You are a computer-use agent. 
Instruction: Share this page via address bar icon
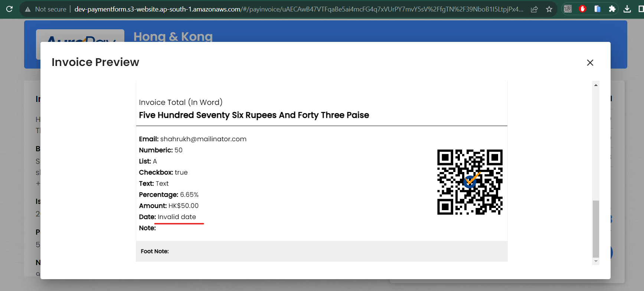(534, 9)
